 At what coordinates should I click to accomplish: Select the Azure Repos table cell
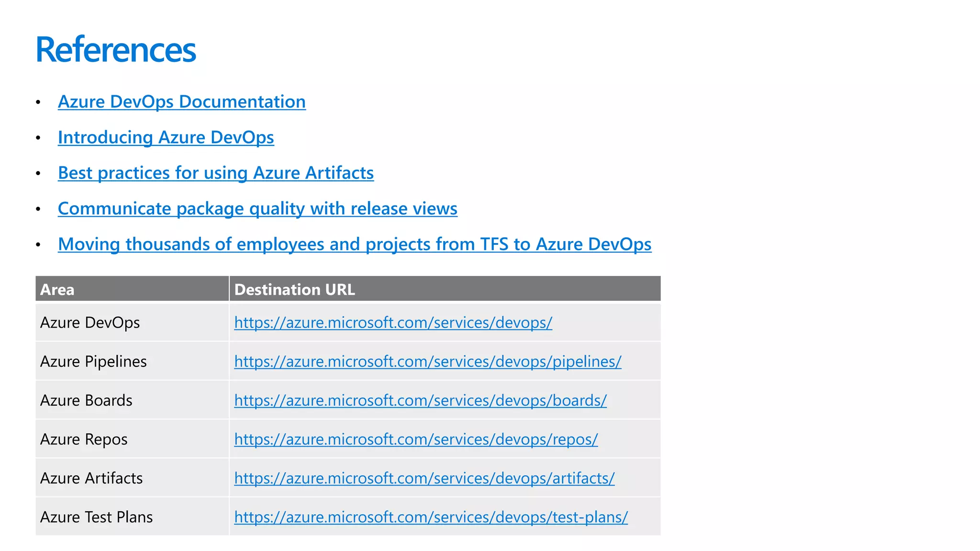(84, 440)
